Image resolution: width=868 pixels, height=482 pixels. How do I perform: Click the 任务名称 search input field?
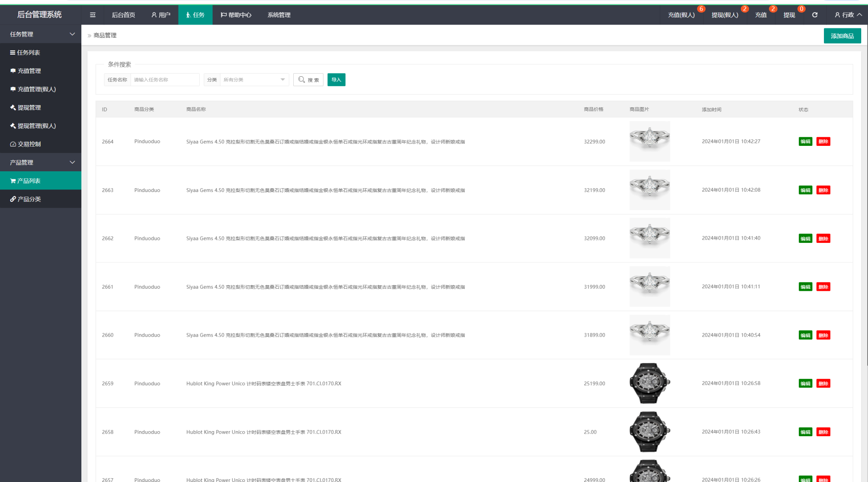point(164,80)
